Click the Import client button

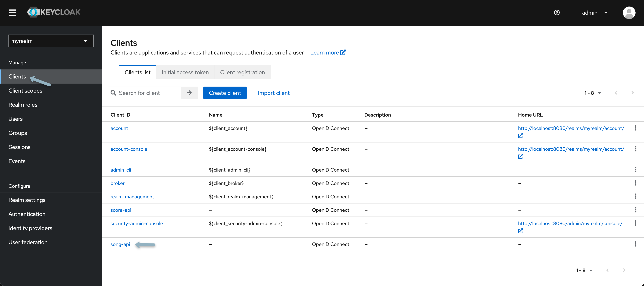pyautogui.click(x=274, y=93)
